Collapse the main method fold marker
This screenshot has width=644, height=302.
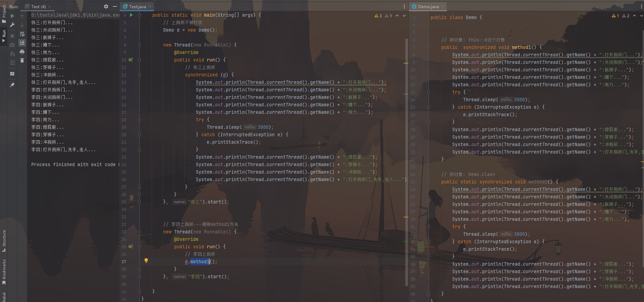[x=139, y=15]
